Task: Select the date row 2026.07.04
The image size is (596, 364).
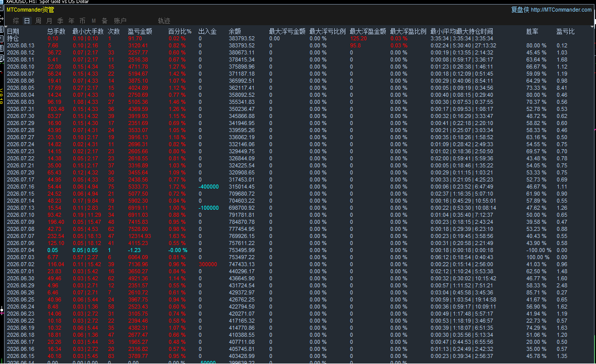Action: [21, 251]
